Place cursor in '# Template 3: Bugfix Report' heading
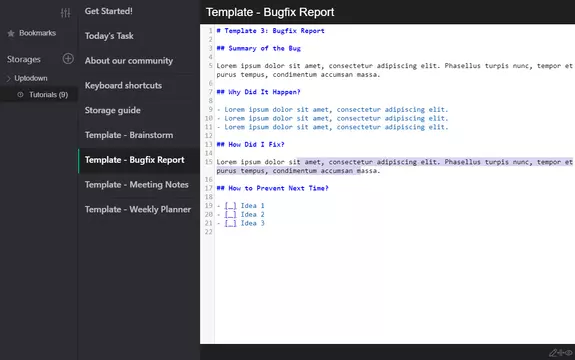 (270, 31)
